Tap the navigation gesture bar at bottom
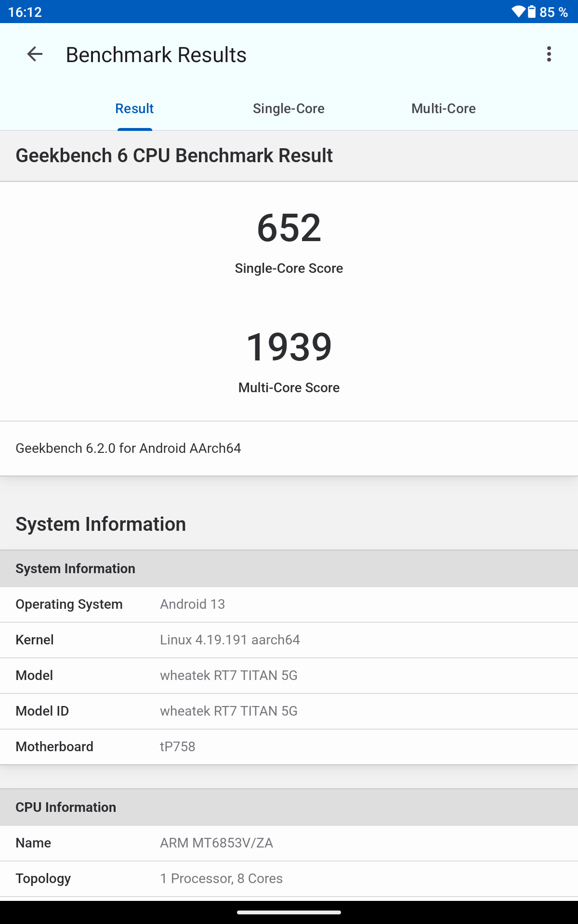This screenshot has height=924, width=578. tap(289, 912)
